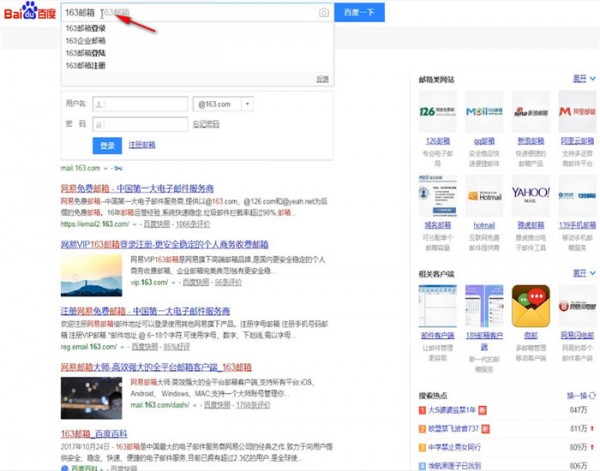The width and height of the screenshot is (600, 471).
Task: Select suggestion 163邮箱登录
Action: click(x=85, y=28)
